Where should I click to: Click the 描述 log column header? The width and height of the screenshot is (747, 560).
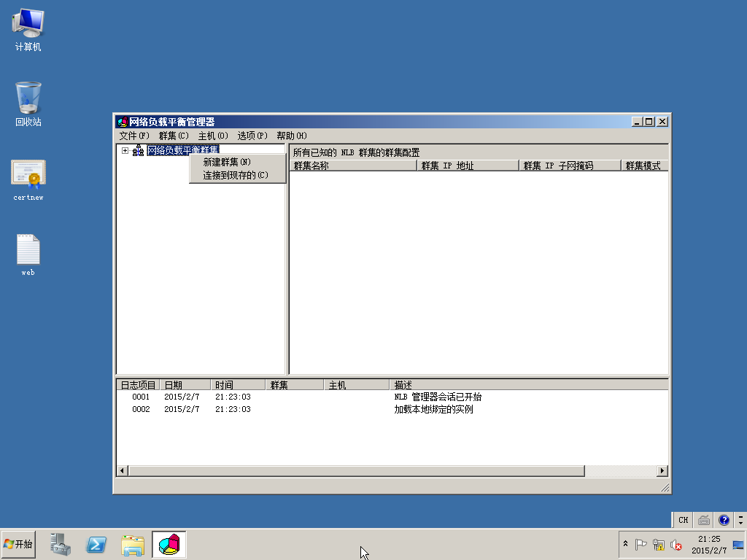click(529, 385)
